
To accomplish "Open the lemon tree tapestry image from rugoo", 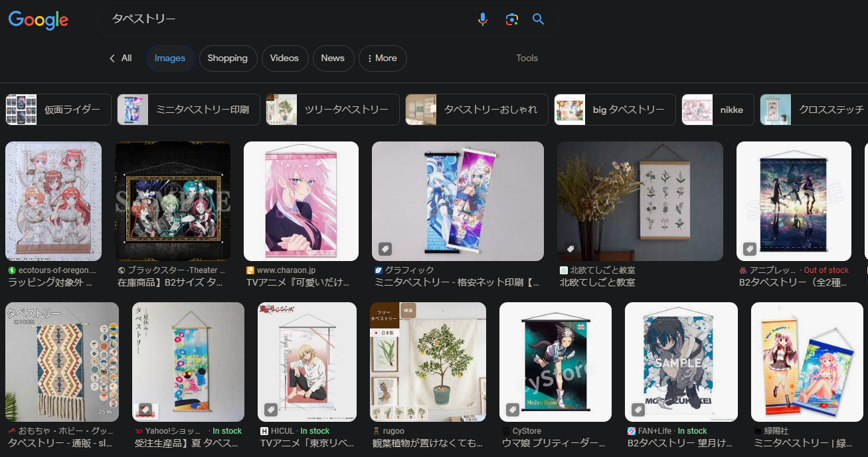I will coord(428,362).
